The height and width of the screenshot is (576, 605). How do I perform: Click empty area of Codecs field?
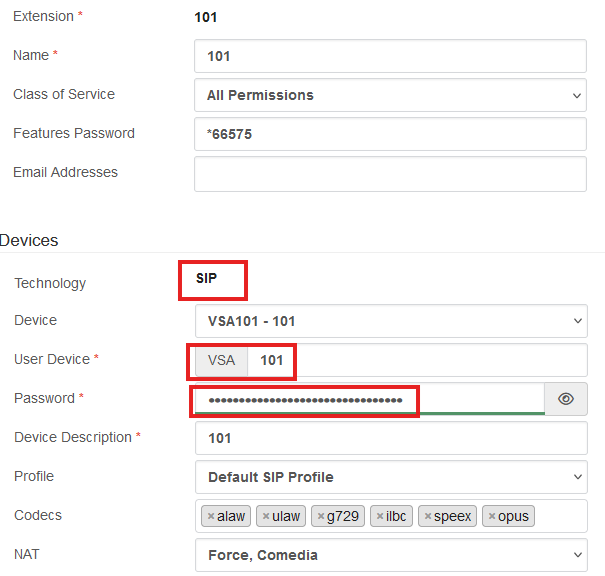(560, 516)
